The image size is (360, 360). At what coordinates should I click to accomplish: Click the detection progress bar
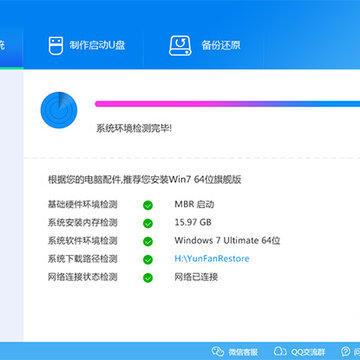click(x=227, y=104)
